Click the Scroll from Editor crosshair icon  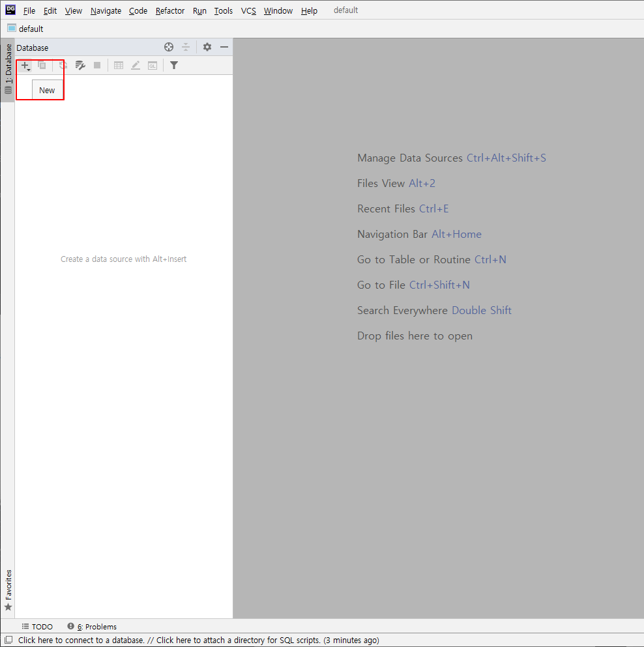168,47
